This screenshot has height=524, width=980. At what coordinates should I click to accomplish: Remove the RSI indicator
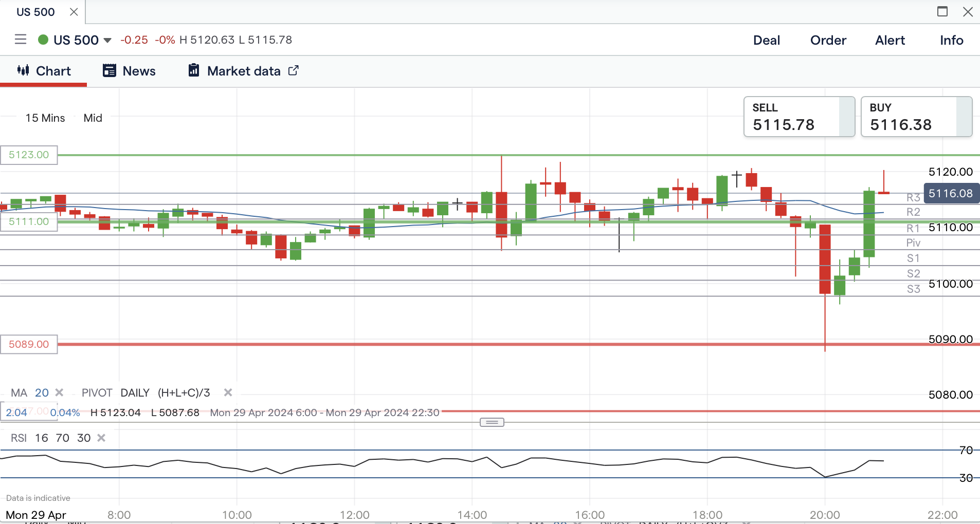[101, 438]
